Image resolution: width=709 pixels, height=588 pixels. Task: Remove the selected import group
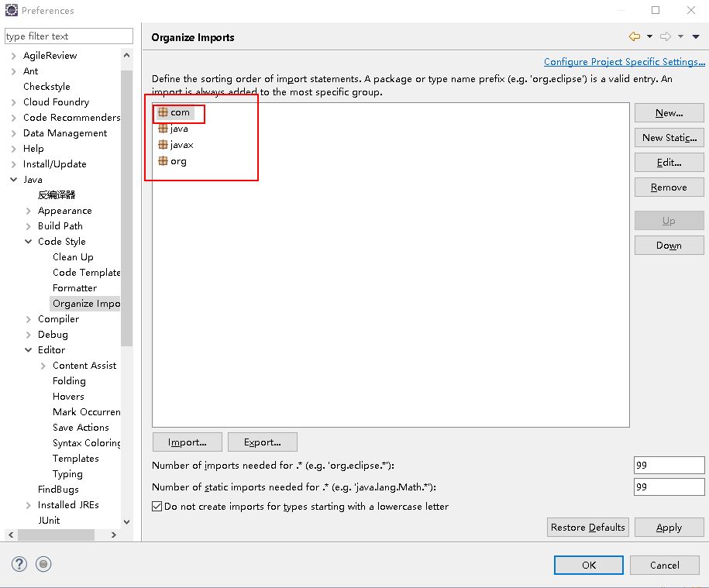[x=669, y=187]
